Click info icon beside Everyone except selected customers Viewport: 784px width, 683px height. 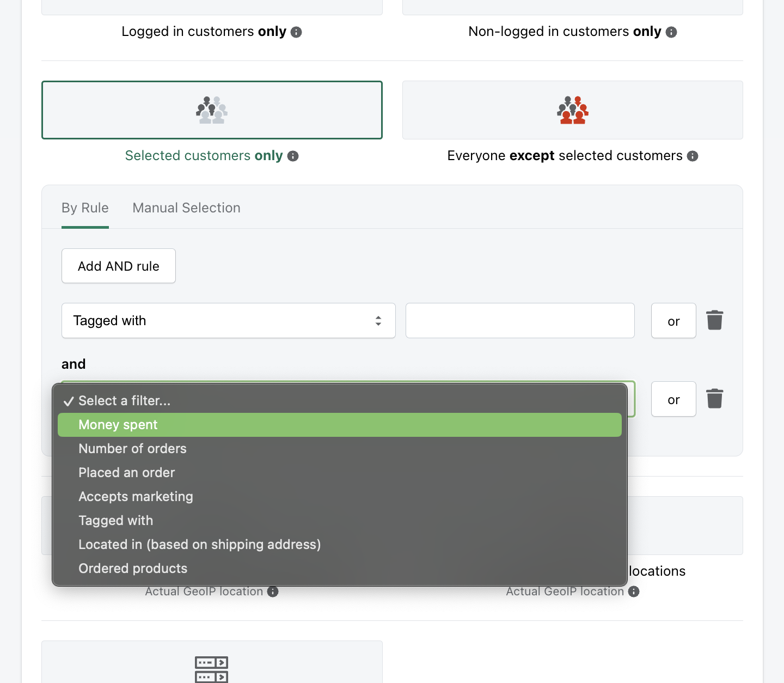[x=693, y=156]
